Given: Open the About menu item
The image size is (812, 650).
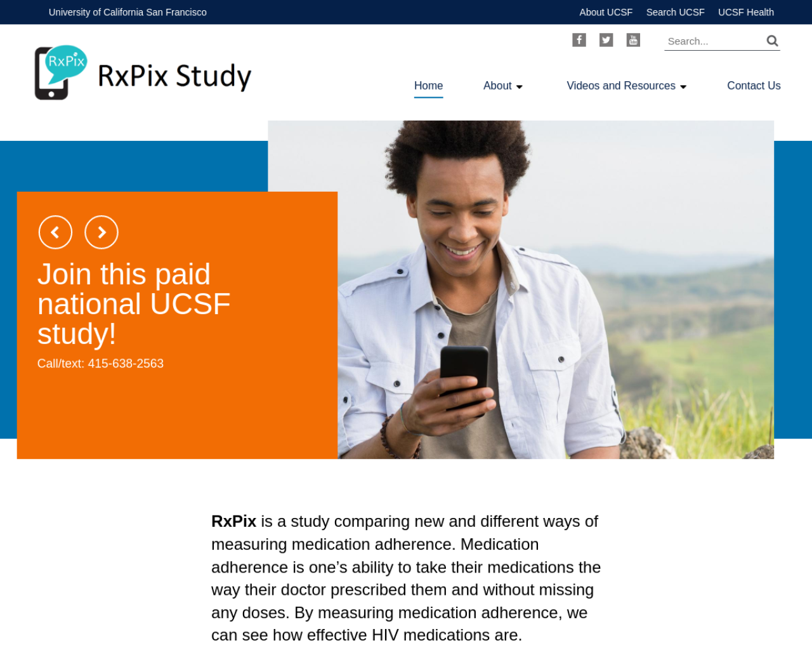Looking at the screenshot, I should point(497,86).
